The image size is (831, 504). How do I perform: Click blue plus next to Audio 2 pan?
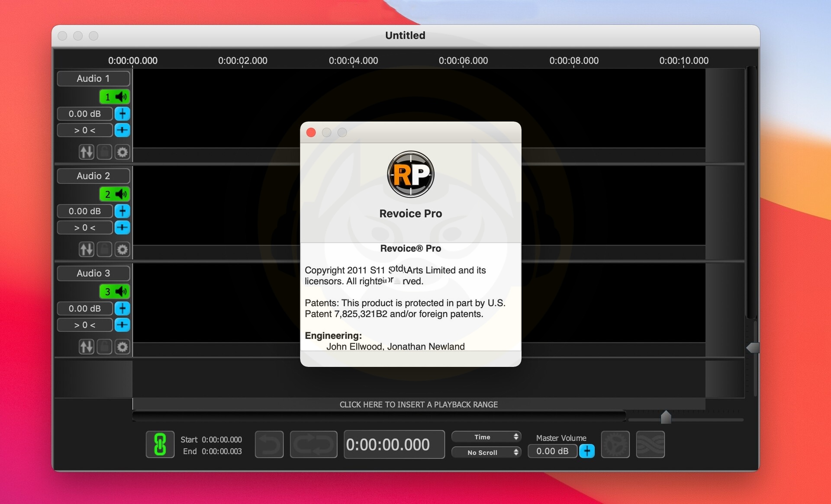tap(122, 228)
